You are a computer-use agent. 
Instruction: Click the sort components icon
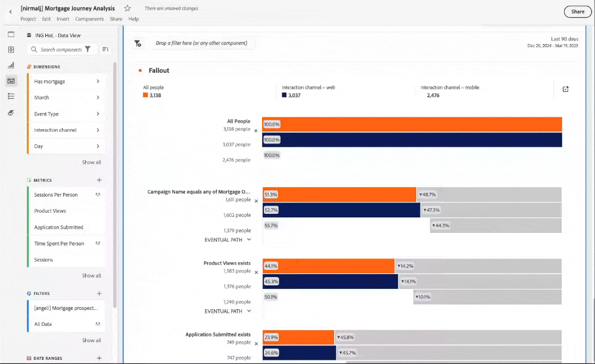[x=105, y=49]
